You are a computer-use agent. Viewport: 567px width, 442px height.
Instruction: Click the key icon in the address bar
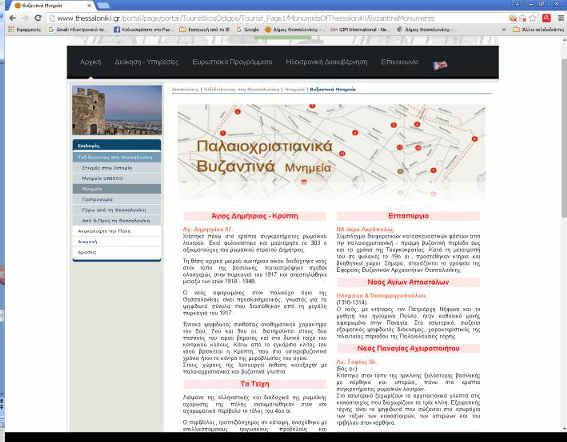point(512,18)
